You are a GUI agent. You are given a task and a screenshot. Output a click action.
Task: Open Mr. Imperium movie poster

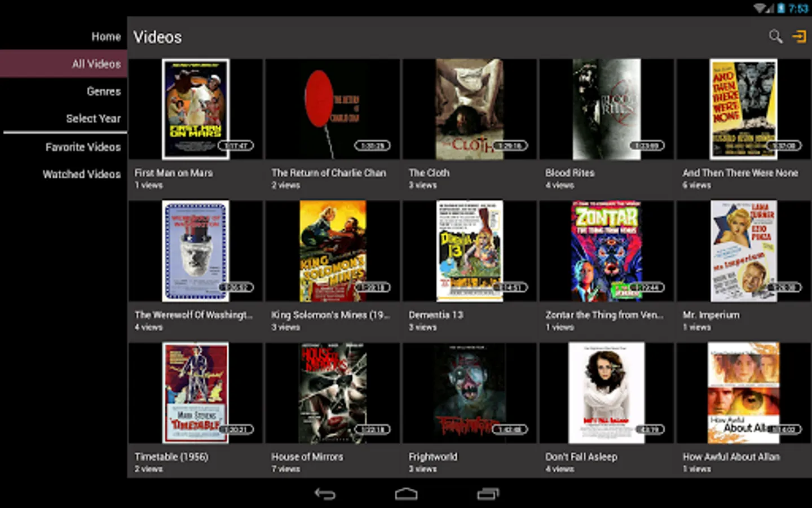(743, 251)
